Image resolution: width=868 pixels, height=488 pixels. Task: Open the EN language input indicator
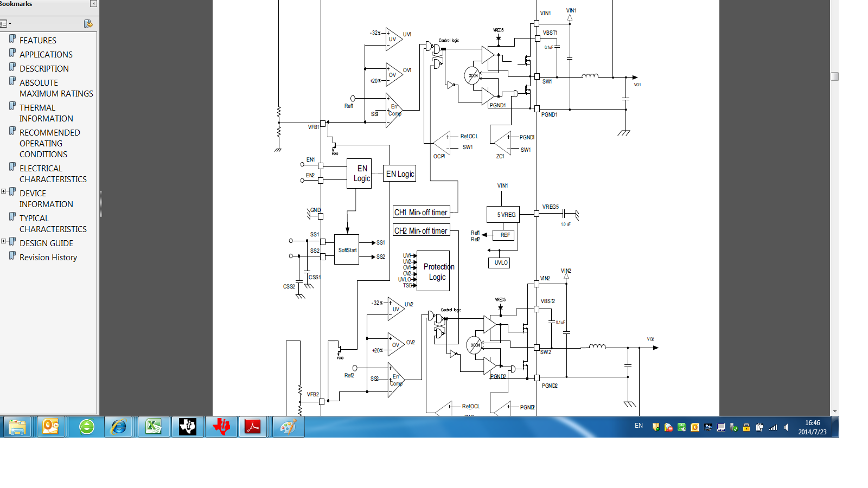(x=639, y=426)
